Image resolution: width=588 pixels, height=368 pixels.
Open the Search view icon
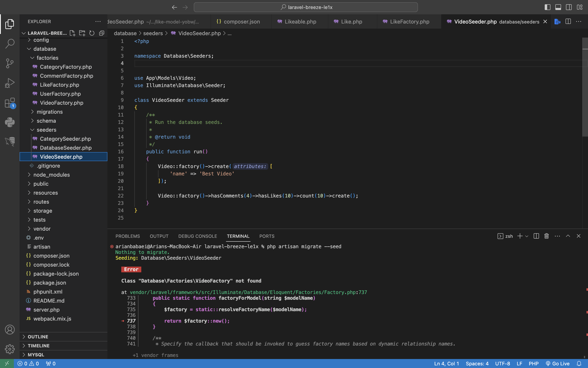(x=10, y=44)
